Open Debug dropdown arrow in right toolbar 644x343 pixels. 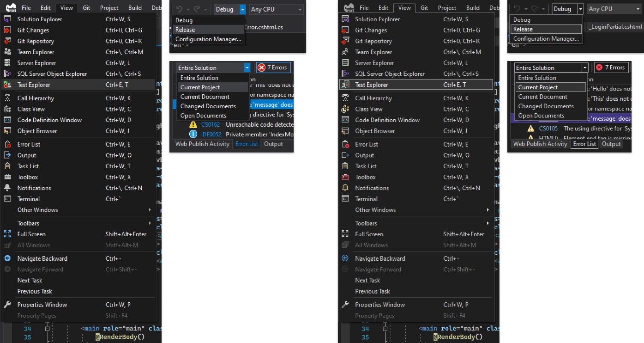(580, 9)
